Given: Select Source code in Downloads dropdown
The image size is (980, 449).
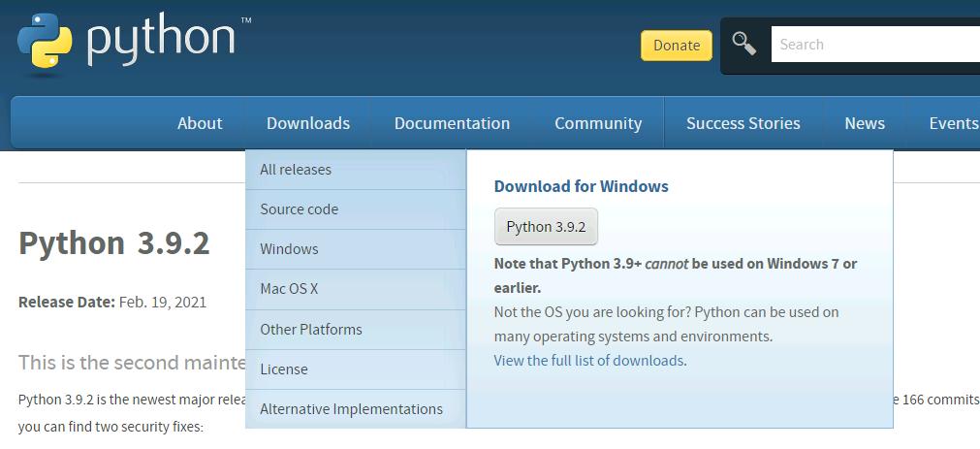Looking at the screenshot, I should [x=356, y=209].
